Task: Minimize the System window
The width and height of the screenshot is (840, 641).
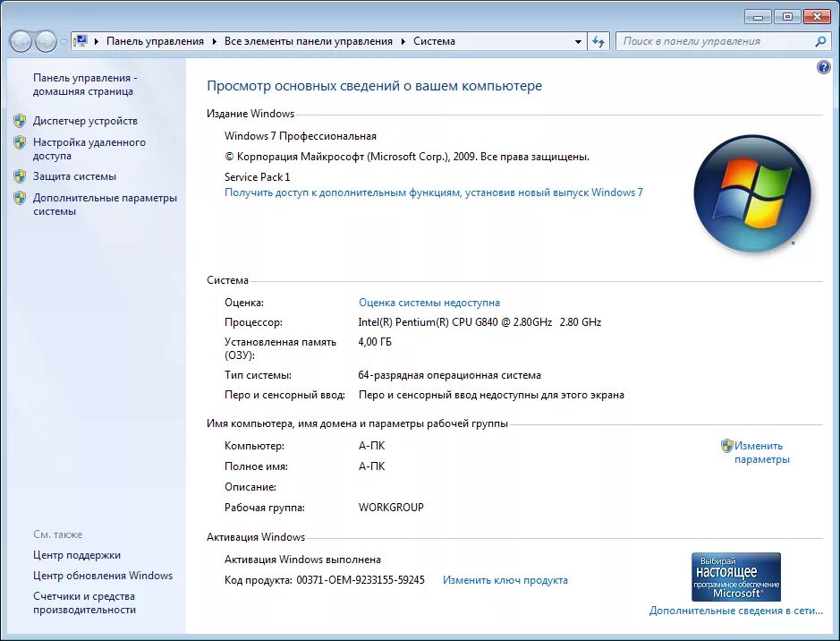Action: coord(758,17)
